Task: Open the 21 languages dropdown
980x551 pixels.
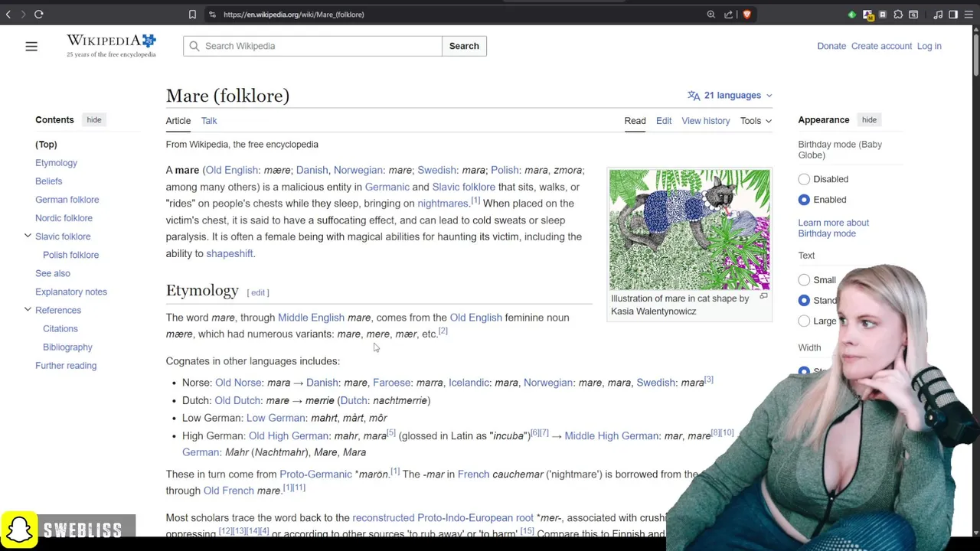Action: [730, 96]
